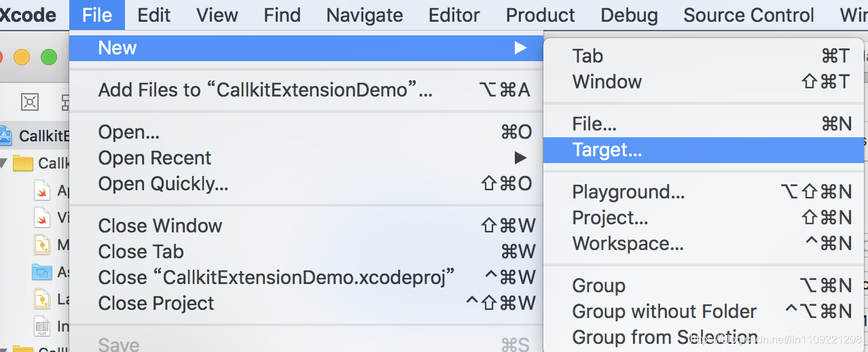This screenshot has height=352, width=868.
Task: Choose Add Files to CallkitExtensionDemo
Action: 306,90
